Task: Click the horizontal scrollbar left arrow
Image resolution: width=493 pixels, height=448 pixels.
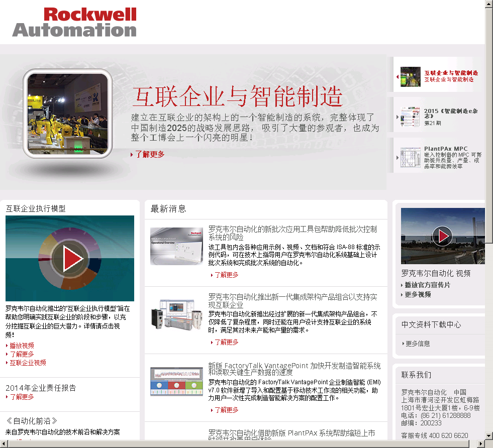Action: 4,444
